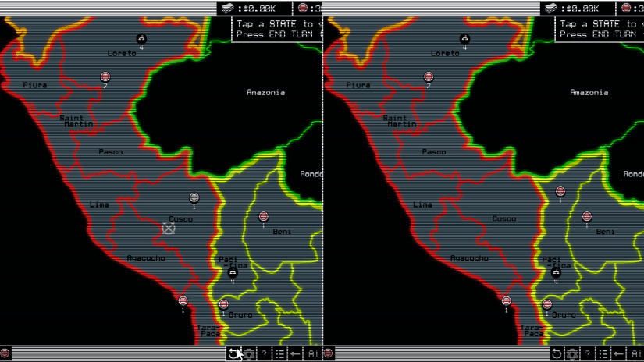Screen dimensions: 644x362
Task: Click the money cash display in the left panel
Action: pyautogui.click(x=251, y=8)
